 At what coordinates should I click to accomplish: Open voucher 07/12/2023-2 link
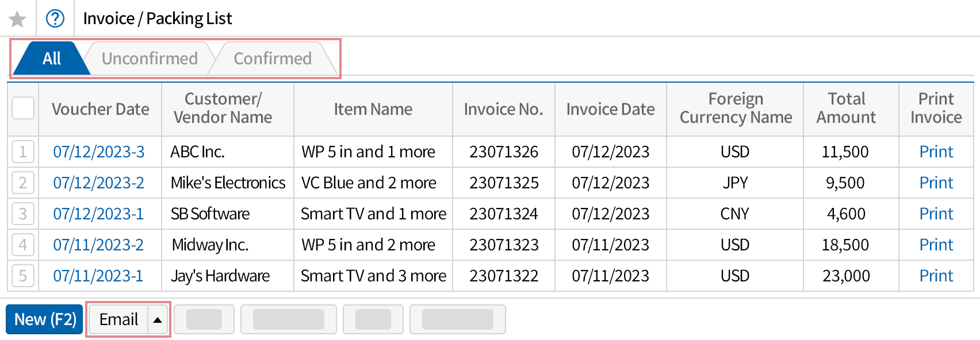point(99,183)
